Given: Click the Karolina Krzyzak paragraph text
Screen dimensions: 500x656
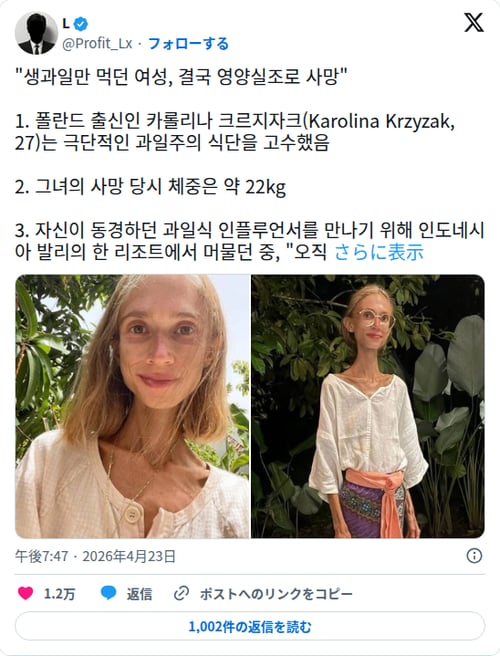Looking at the screenshot, I should [x=235, y=132].
